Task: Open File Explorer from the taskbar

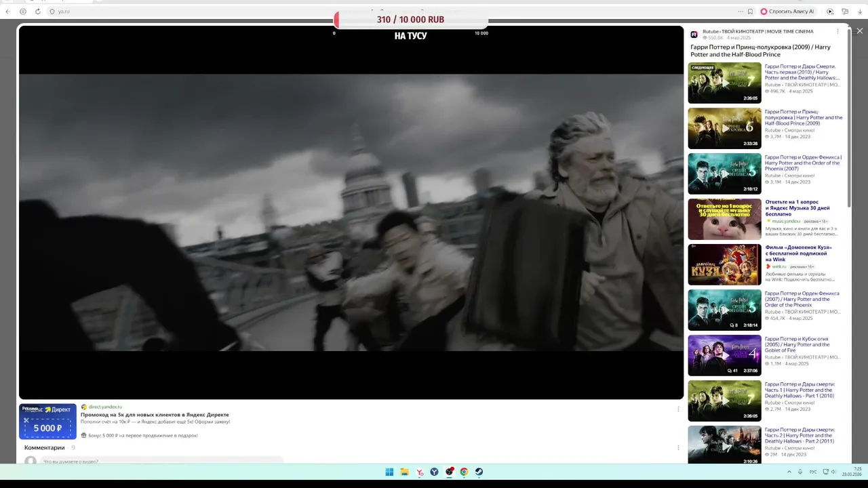Action: [x=404, y=472]
